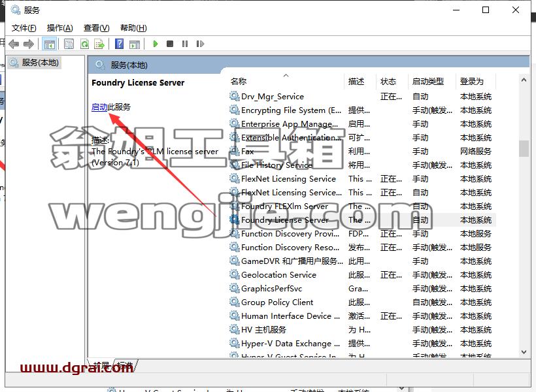This screenshot has height=392, width=536.
Task: Click the Restart Service icon
Action: (x=200, y=44)
